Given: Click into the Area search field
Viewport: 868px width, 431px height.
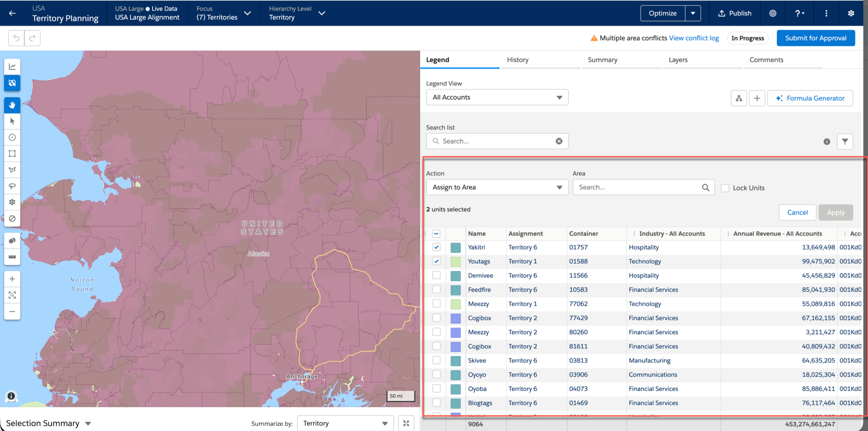Looking at the screenshot, I should coord(643,187).
